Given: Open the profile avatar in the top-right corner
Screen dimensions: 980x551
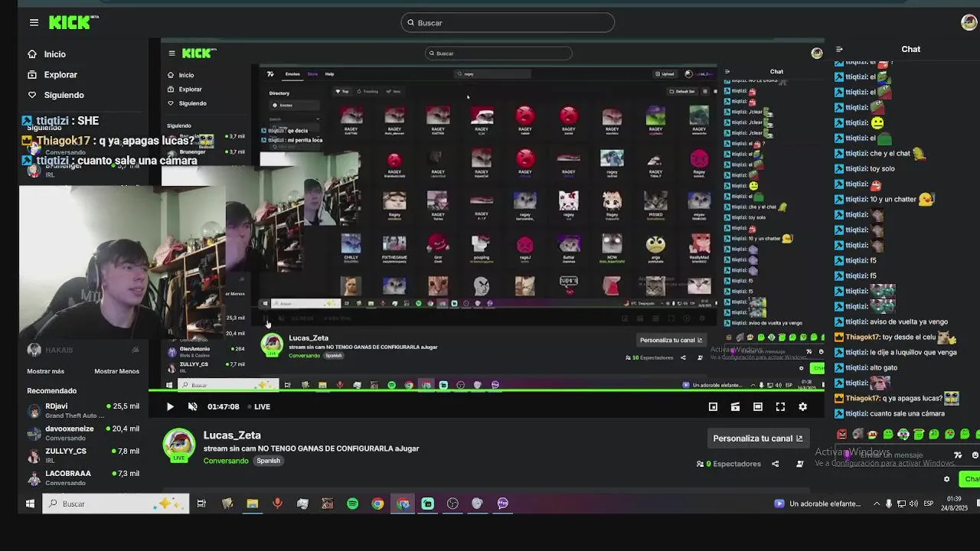Looking at the screenshot, I should click(969, 22).
